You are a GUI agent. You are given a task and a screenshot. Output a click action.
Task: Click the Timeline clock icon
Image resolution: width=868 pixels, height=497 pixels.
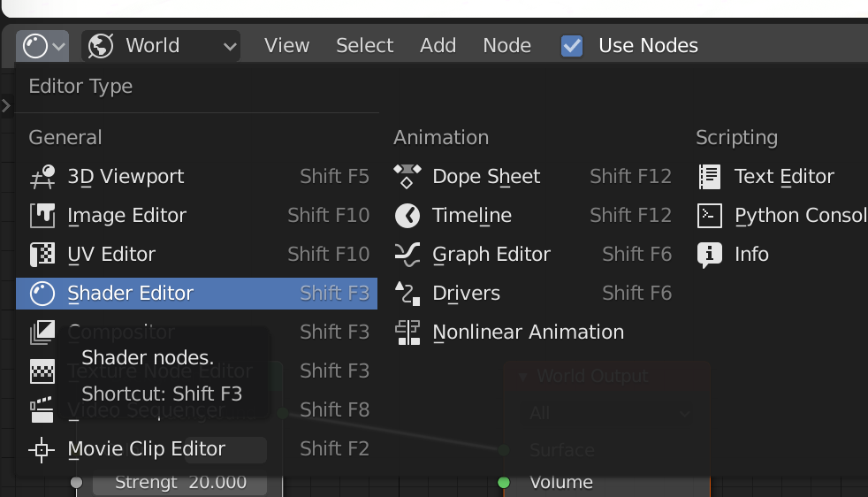407,216
